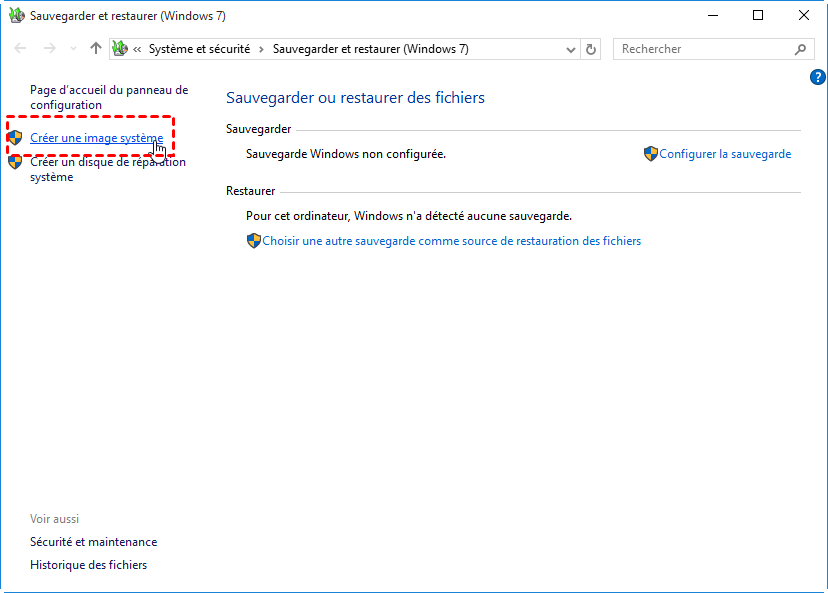828x593 pixels.
Task: Open Page d'accueil du panneau de configuration
Action: [109, 97]
